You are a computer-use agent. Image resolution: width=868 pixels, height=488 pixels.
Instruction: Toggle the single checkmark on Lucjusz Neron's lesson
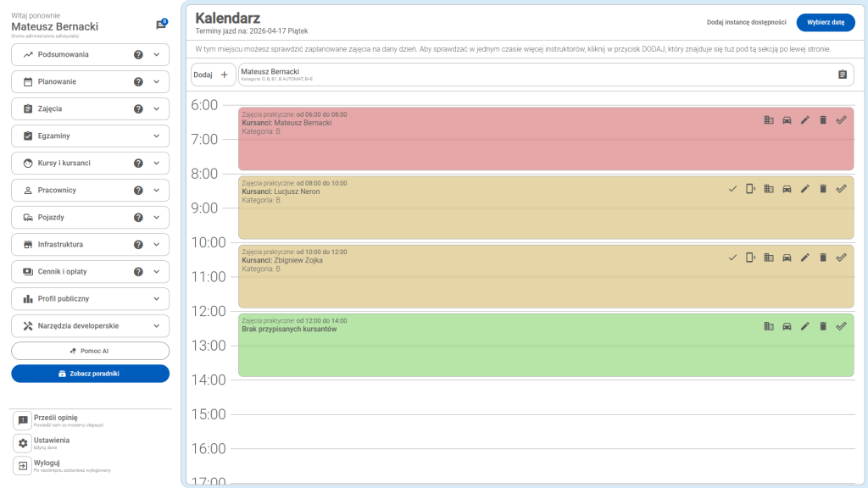[732, 189]
